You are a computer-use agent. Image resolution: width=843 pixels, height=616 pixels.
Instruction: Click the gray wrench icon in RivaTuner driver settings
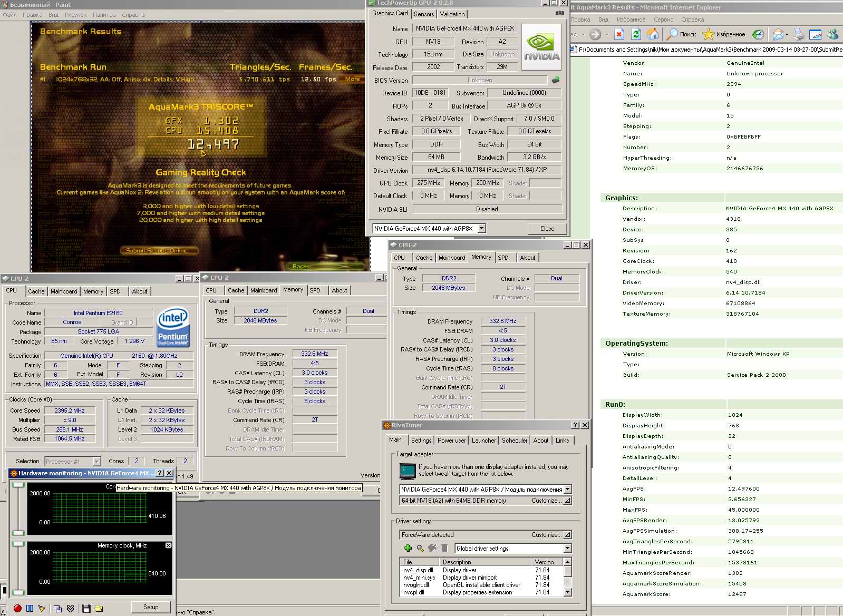pos(432,548)
